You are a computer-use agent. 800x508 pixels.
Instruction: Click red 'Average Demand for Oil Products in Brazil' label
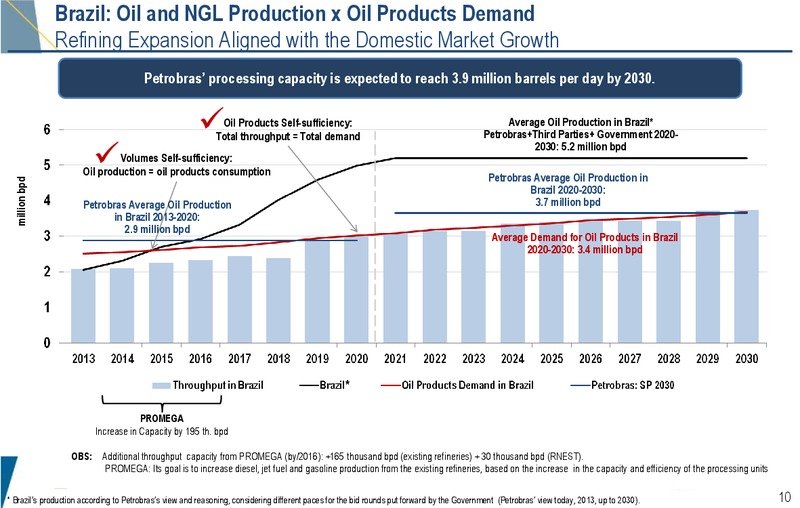coord(585,243)
